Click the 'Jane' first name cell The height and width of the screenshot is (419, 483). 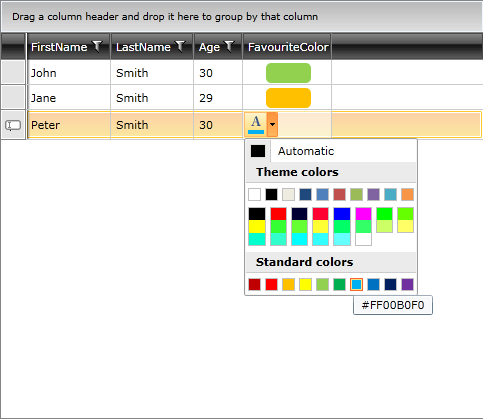click(x=69, y=98)
